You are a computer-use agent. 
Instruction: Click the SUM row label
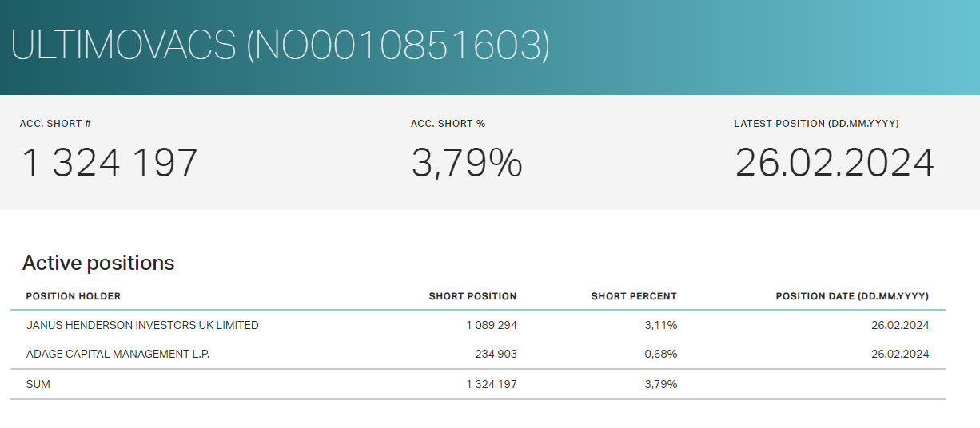[x=38, y=384]
